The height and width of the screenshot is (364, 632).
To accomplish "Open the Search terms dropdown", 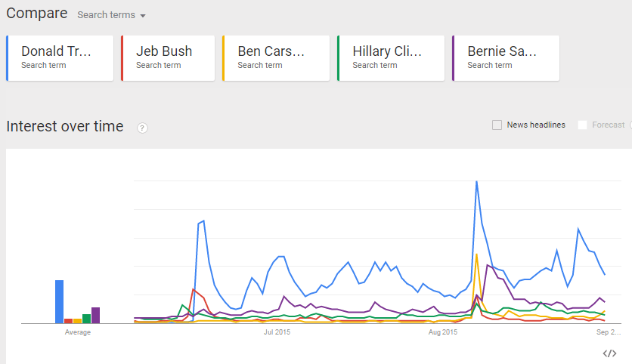I will [112, 15].
